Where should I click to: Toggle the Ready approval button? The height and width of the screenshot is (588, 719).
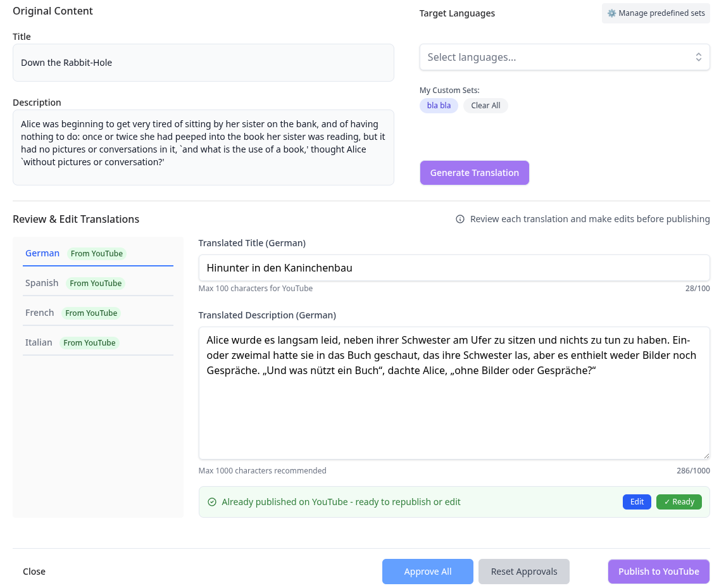[678, 502]
